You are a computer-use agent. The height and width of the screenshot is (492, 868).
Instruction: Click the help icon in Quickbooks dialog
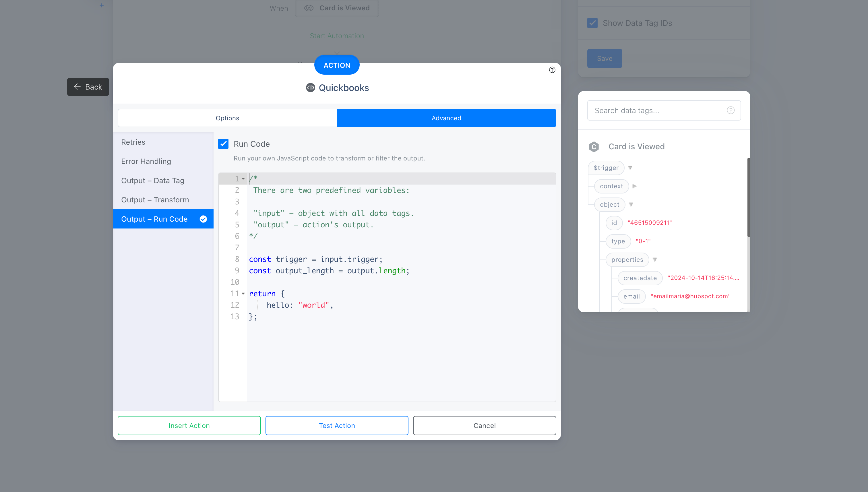[x=552, y=70]
